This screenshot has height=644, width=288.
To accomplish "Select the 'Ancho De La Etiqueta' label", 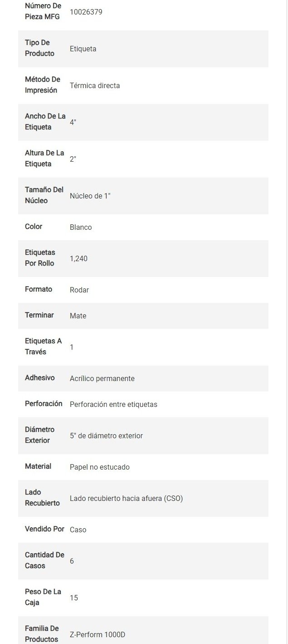I will [x=45, y=122].
